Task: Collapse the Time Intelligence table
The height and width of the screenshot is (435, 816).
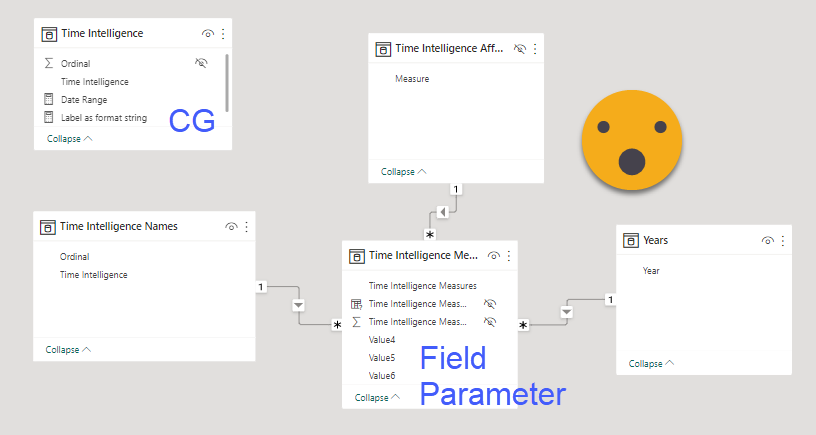Action: 70,139
